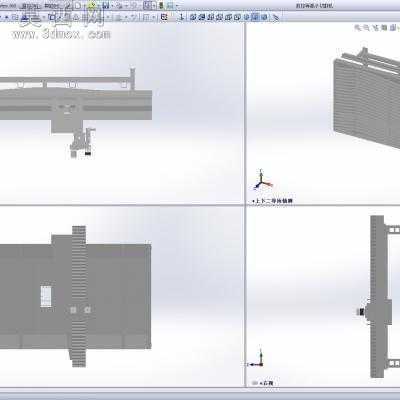The image size is (400, 400).
Task: Switch to Bottom view in Standard Views
Action: click(237, 17)
